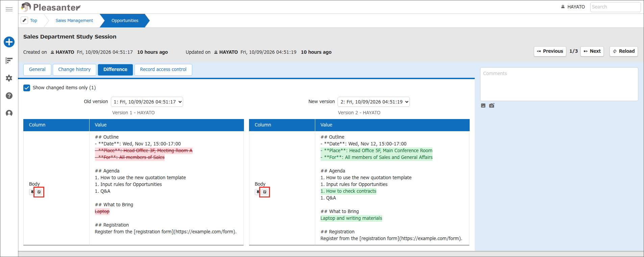Click the Version 2 - HAYATO label
644x257 pixels.
point(359,113)
